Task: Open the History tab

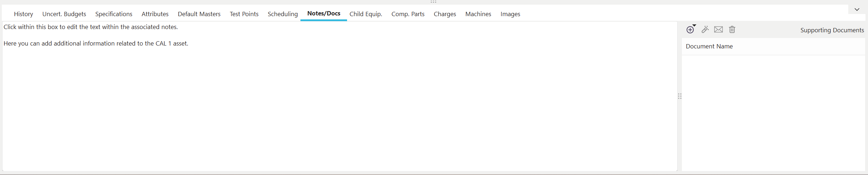Action: point(24,14)
